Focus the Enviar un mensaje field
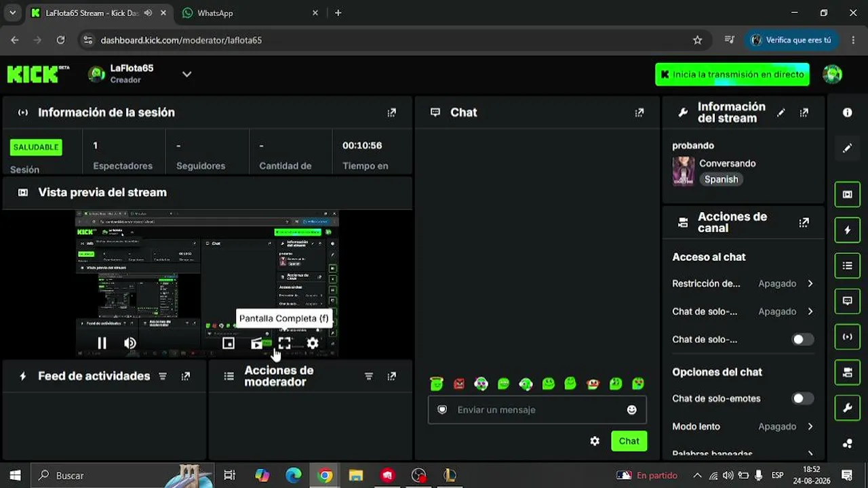 (x=537, y=409)
